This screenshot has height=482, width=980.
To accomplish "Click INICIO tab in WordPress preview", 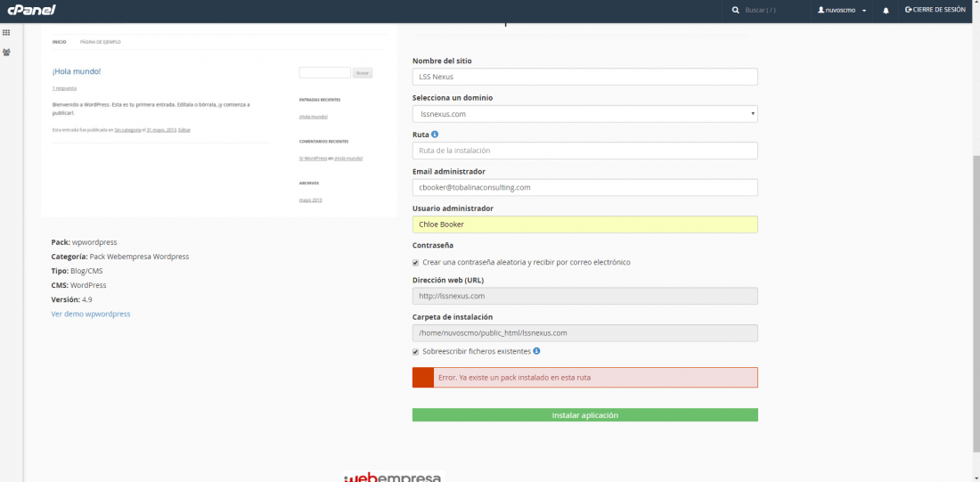I will (x=60, y=42).
